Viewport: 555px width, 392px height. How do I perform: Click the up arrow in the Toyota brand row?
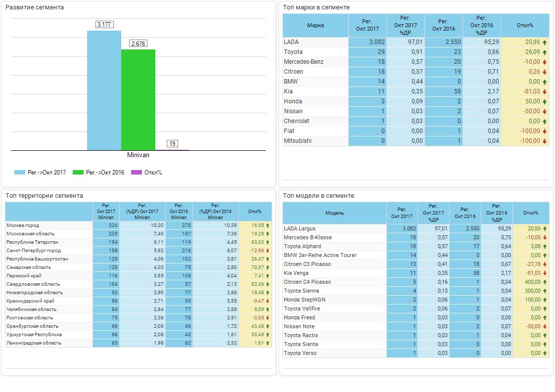545,52
